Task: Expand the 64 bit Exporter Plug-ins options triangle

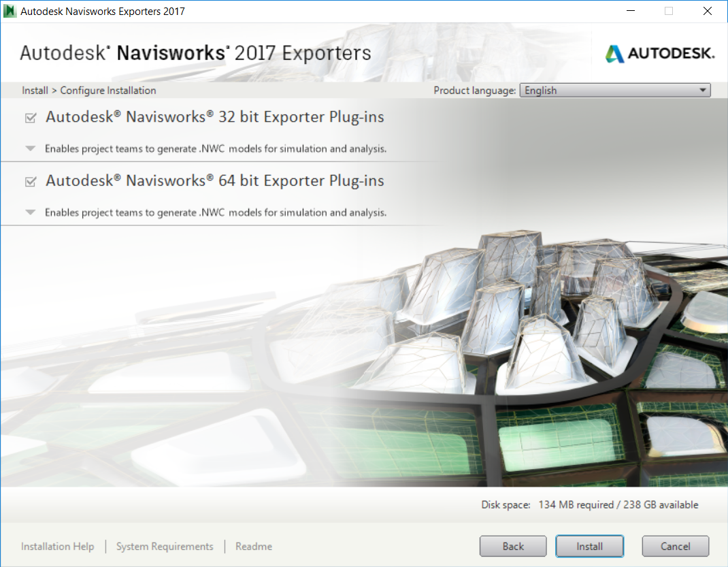Action: pos(30,212)
